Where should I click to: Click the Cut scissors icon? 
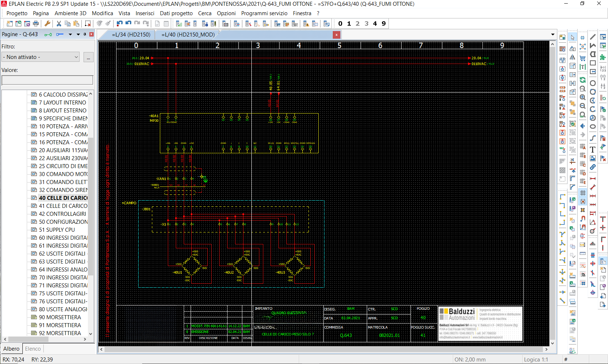pyautogui.click(x=59, y=23)
